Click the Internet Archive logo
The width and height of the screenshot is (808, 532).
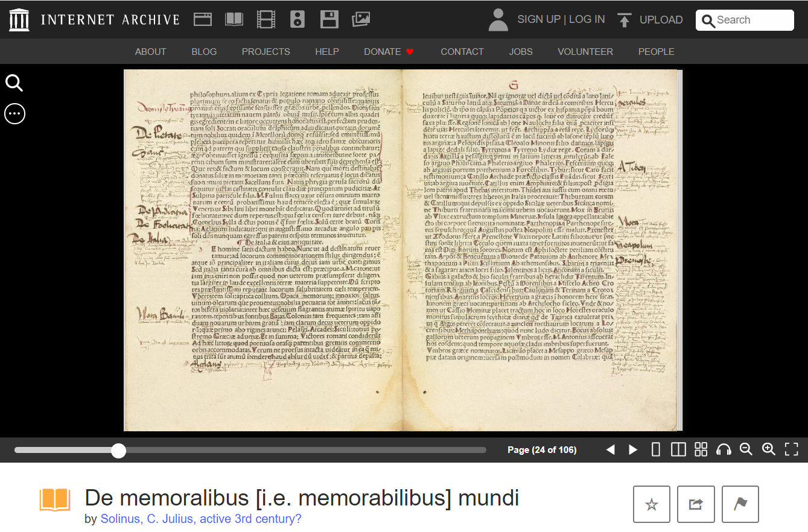(x=19, y=20)
